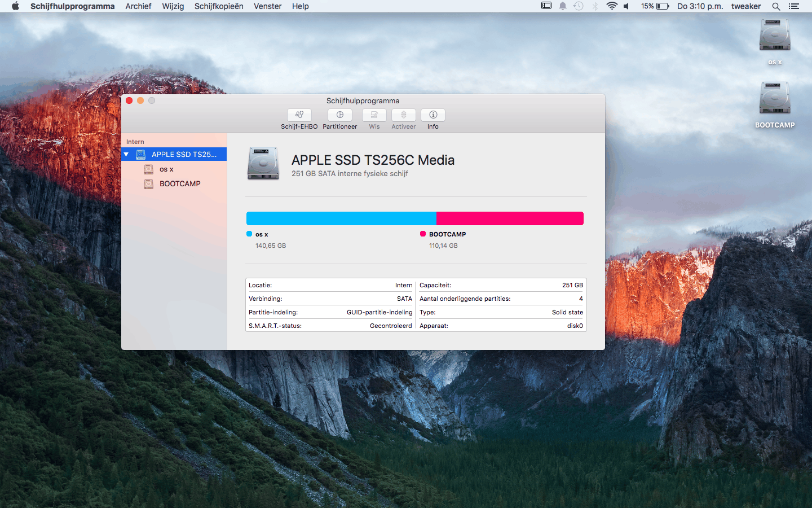Viewport: 812px width, 508px height.
Task: Click the clock showing Do 3:10 p.m.
Action: (x=700, y=6)
